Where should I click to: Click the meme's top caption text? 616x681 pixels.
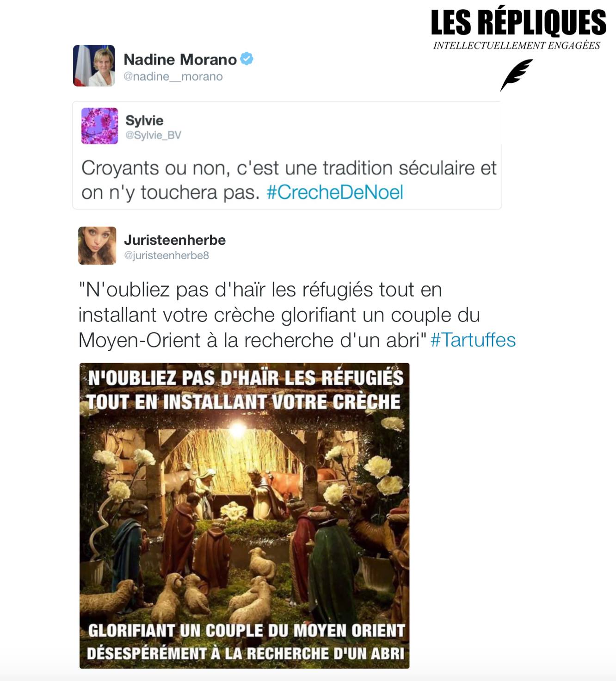244,390
